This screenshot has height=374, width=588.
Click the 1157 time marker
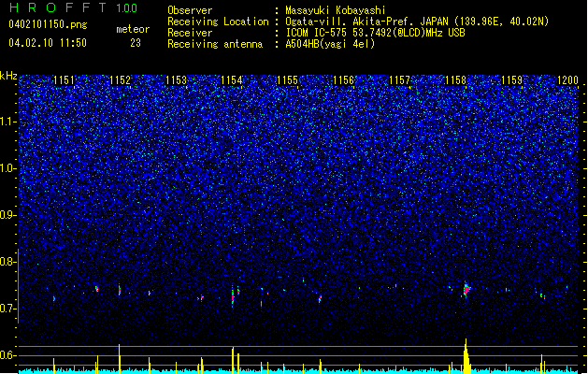coord(400,80)
